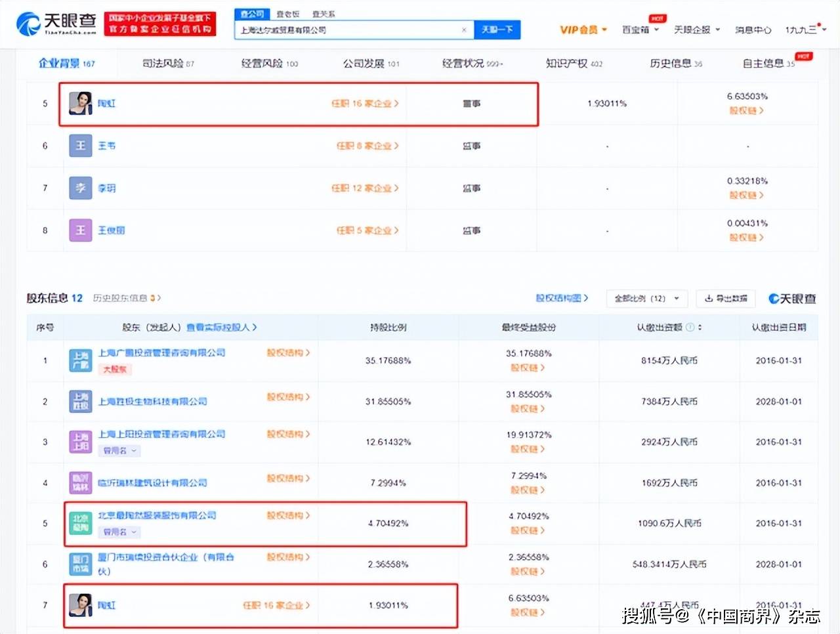The width and height of the screenshot is (840, 634).
Task: Click the info icon beside 认缴出资额
Action: [x=690, y=327]
